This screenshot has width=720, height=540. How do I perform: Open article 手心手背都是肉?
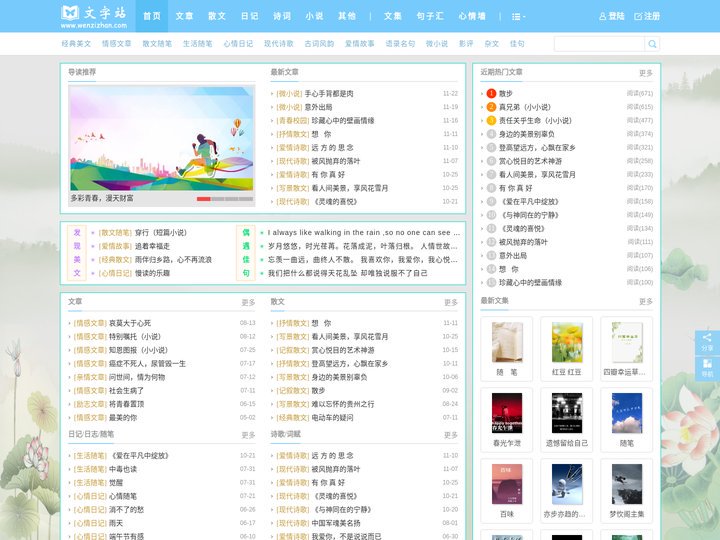click(329, 94)
